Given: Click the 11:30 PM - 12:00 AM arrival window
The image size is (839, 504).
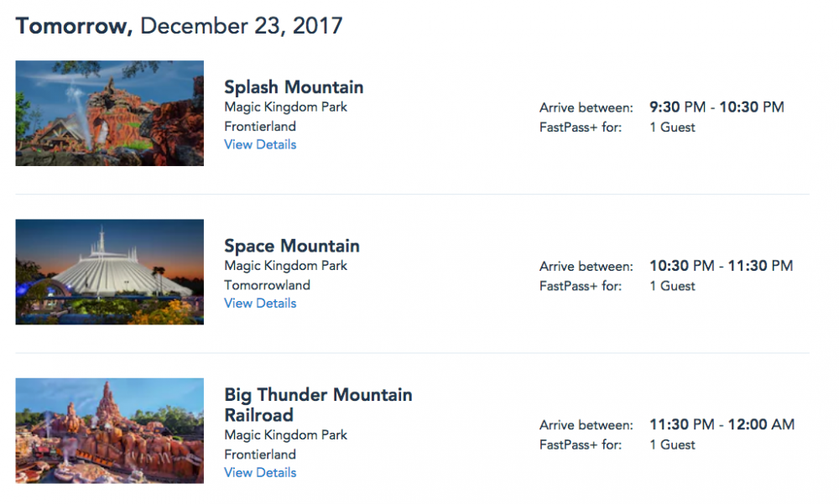Looking at the screenshot, I should point(722,424).
